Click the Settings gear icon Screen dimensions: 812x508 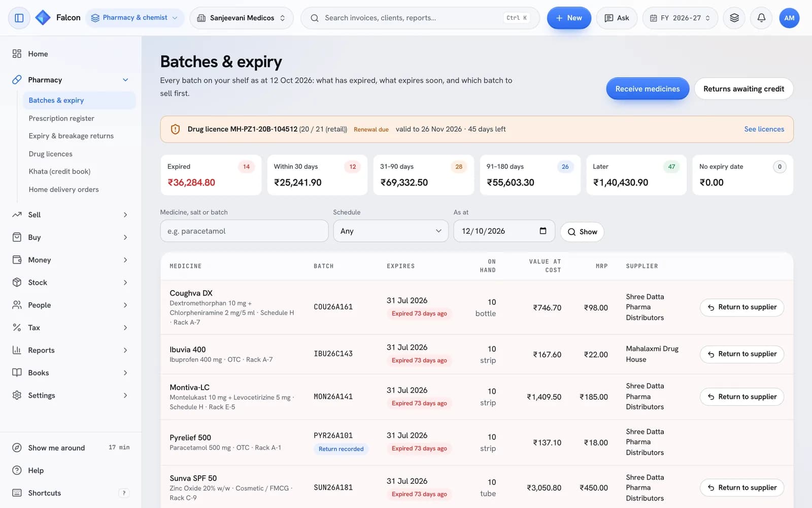pyautogui.click(x=17, y=395)
